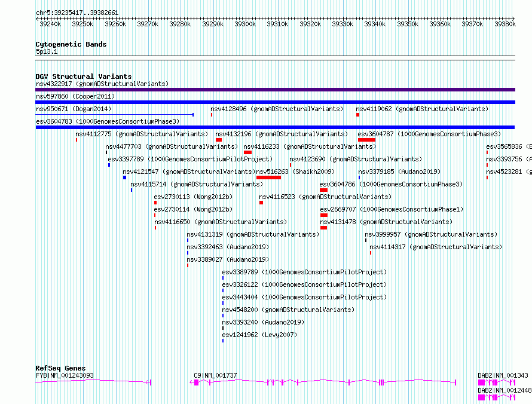Image resolution: width=532 pixels, height=404 pixels.
Task: Click nsv4131478 variant label
Action: [386, 222]
